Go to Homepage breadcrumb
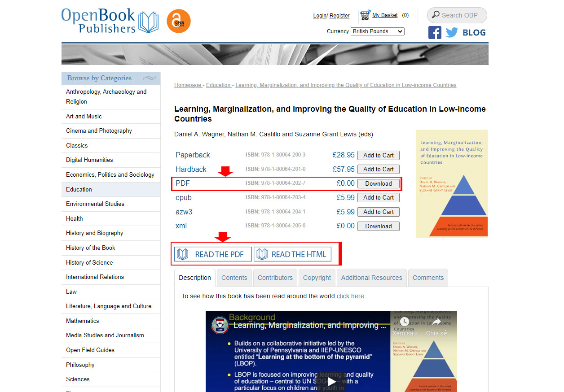The image size is (564, 392). (x=188, y=85)
